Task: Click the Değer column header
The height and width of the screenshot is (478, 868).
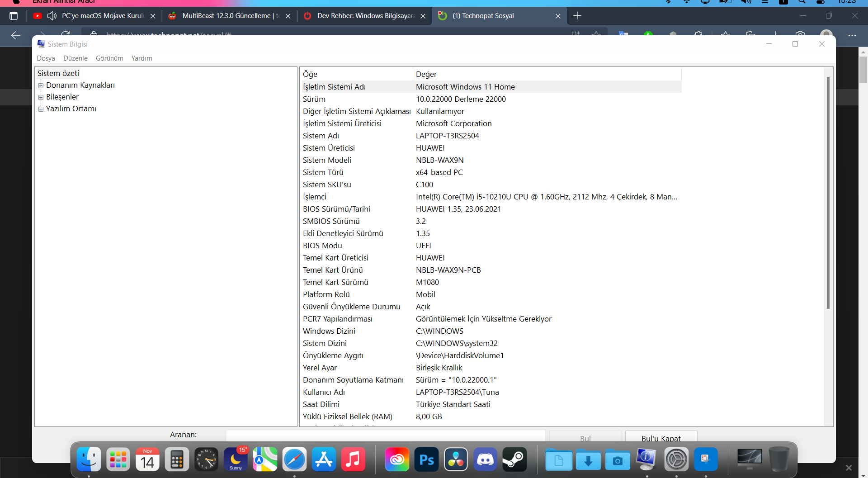Action: 547,74
